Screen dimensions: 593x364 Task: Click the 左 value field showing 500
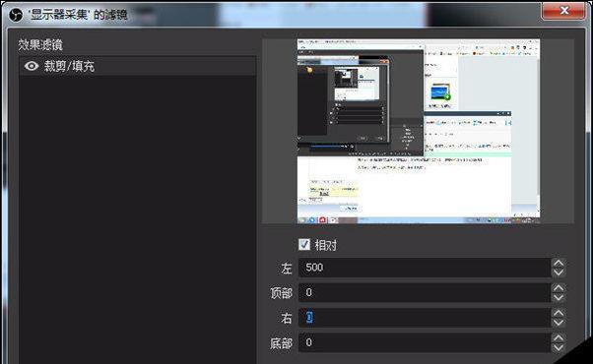[425, 268]
